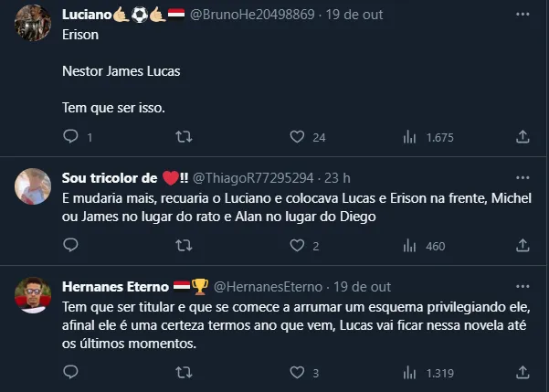Share Sou tricolor de's tweet

(523, 246)
